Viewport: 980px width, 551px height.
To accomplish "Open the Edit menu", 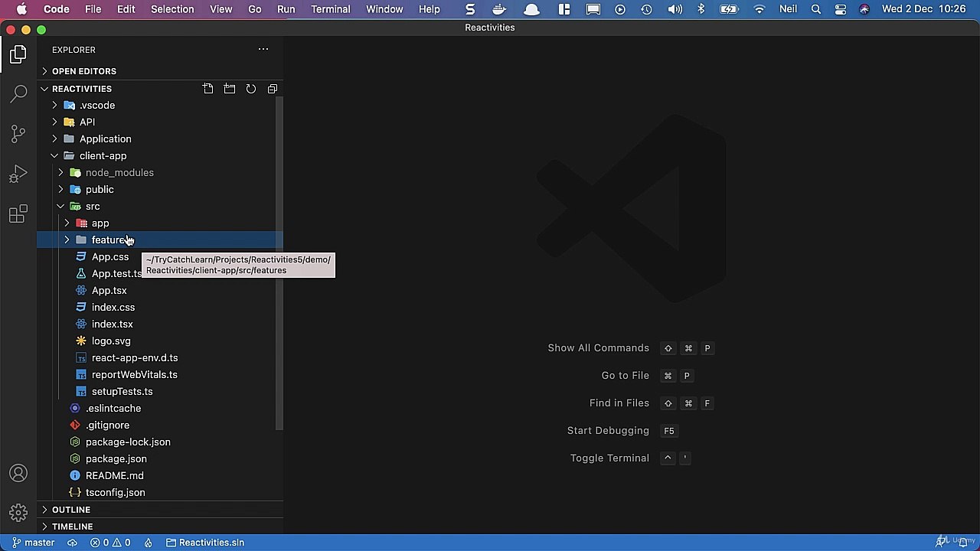I will (126, 9).
